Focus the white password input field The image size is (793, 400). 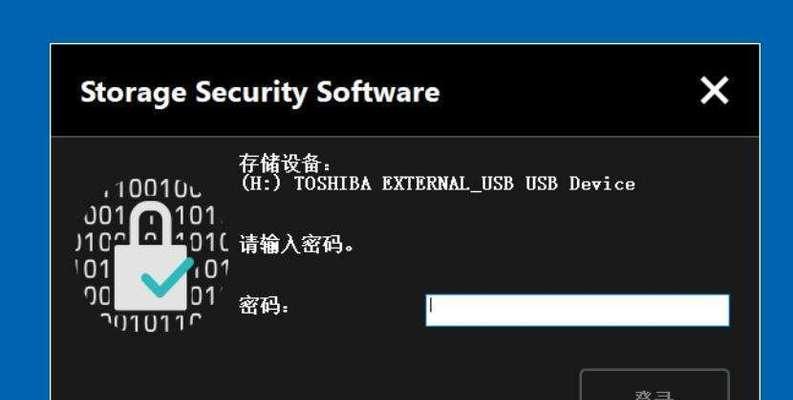point(577,310)
